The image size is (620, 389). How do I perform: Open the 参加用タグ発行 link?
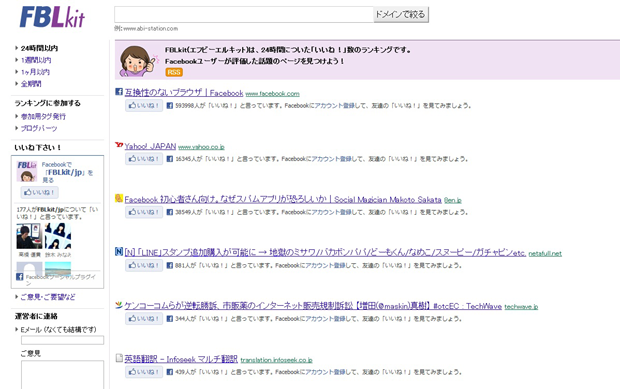point(43,117)
